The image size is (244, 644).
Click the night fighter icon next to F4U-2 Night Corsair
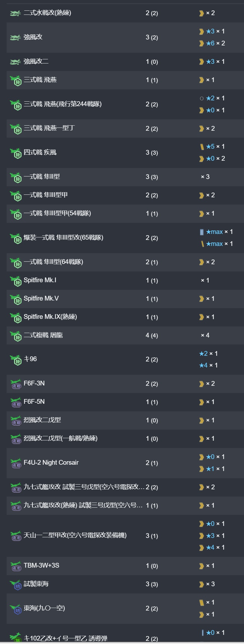click(x=16, y=463)
